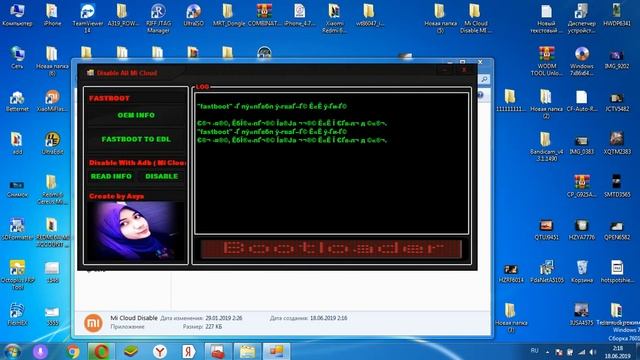
Task: Open the XiaoMiFlash desktop icon
Action: [52, 101]
